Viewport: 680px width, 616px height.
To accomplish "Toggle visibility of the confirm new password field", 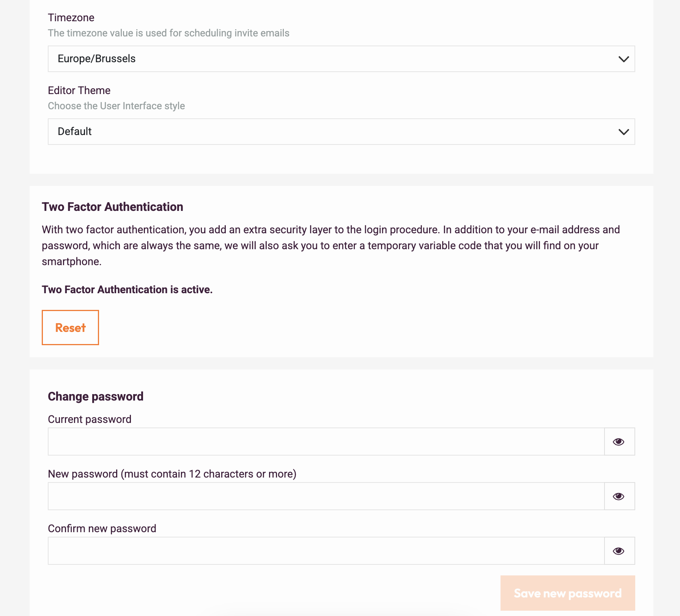I will tap(619, 551).
